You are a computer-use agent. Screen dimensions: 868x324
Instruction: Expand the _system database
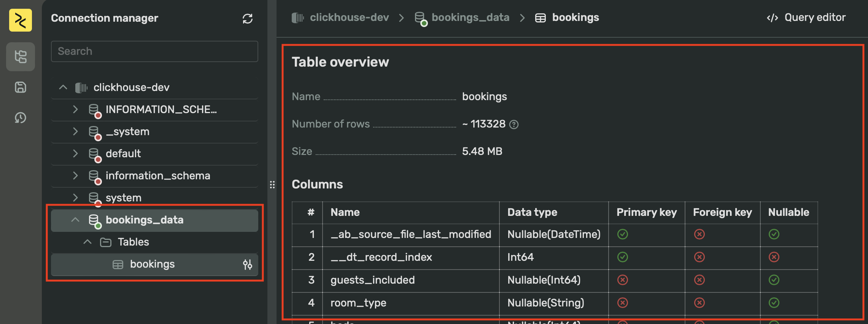click(75, 131)
